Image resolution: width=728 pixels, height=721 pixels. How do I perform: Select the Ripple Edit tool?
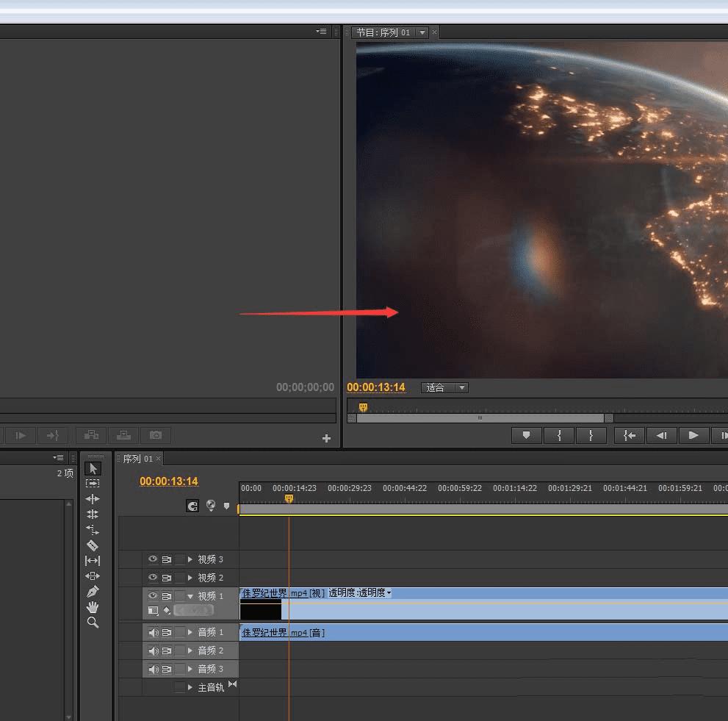pyautogui.click(x=93, y=499)
